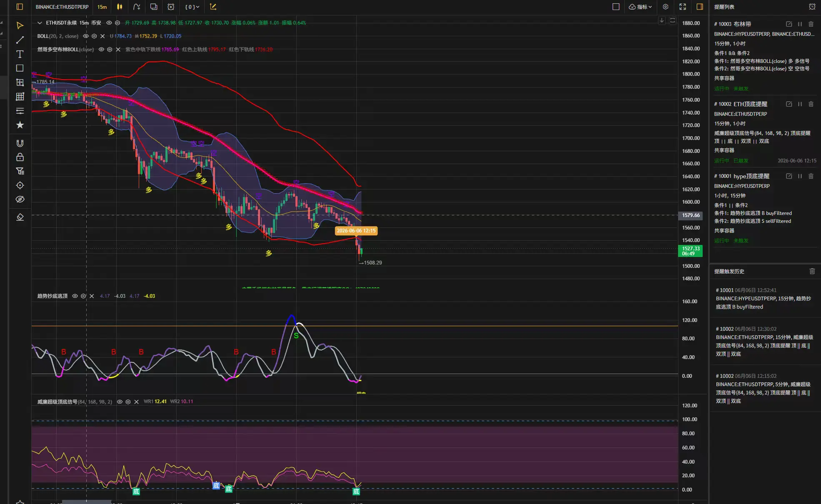Open the drawing filter list tool
The image size is (821, 504).
pyautogui.click(x=20, y=171)
